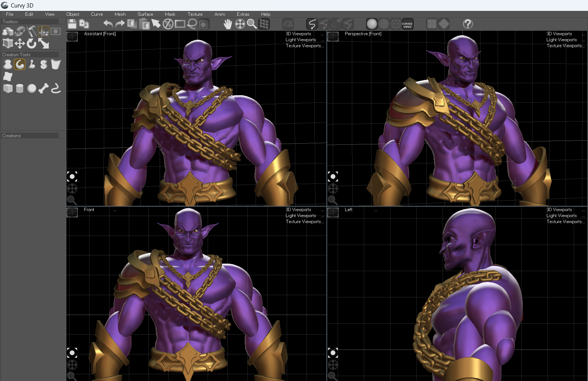Select the cup-shaped creation tool
This screenshot has width=588, height=381.
56,64
